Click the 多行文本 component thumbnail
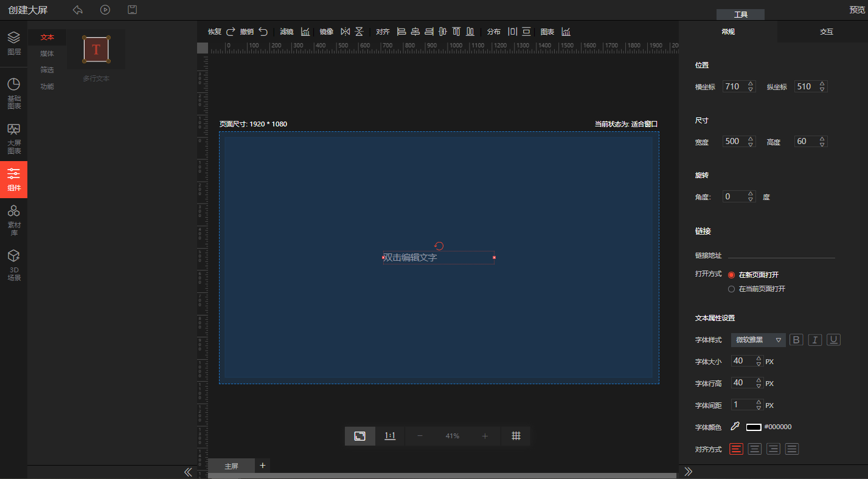 coord(96,49)
